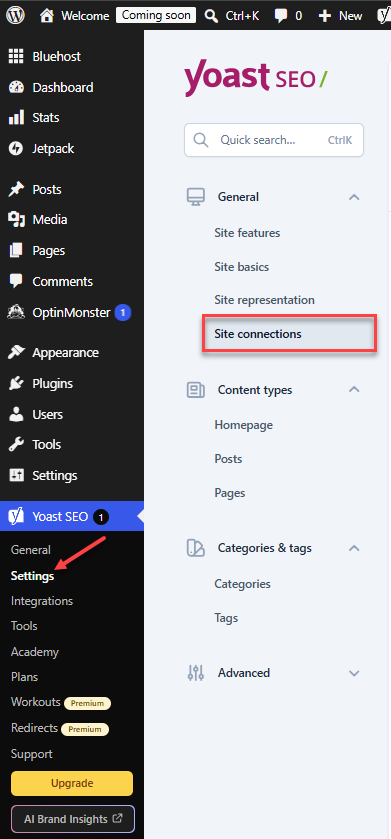The image size is (391, 839).
Task: Click the Posts pushpin icon
Action: click(x=17, y=189)
